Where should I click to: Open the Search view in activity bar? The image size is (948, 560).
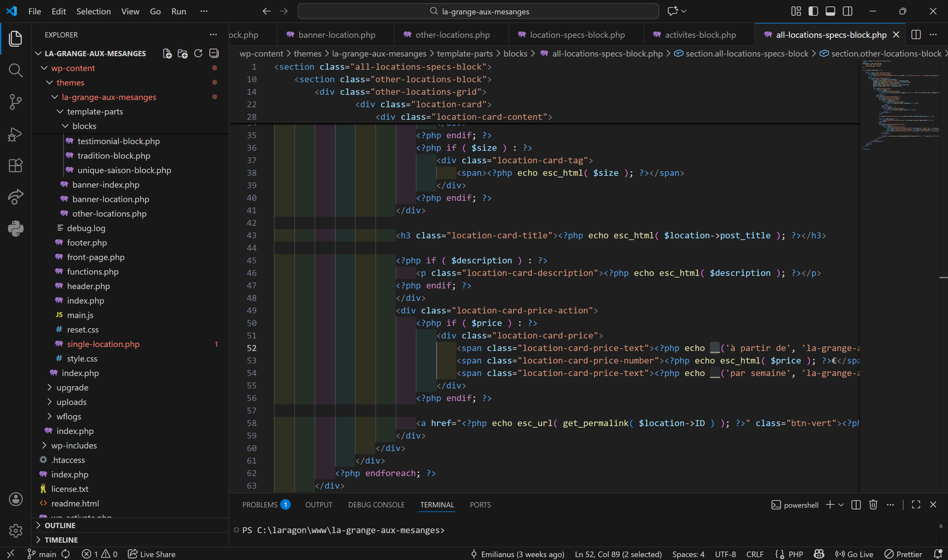[16, 71]
